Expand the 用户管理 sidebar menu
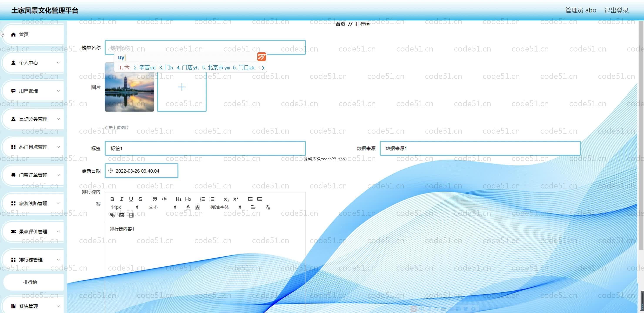 (x=33, y=91)
